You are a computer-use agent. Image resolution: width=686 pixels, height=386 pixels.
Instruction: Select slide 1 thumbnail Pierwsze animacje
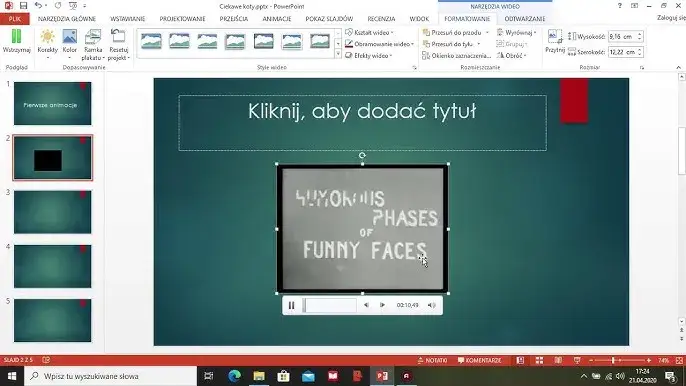point(52,103)
